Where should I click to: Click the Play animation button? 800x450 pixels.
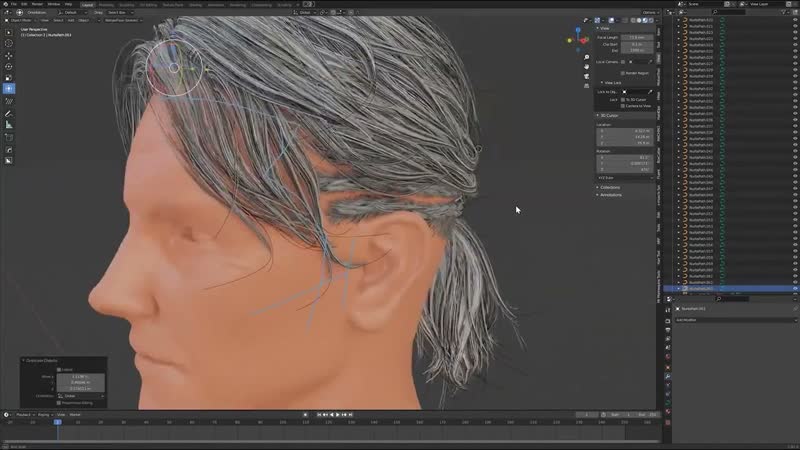tap(338, 415)
